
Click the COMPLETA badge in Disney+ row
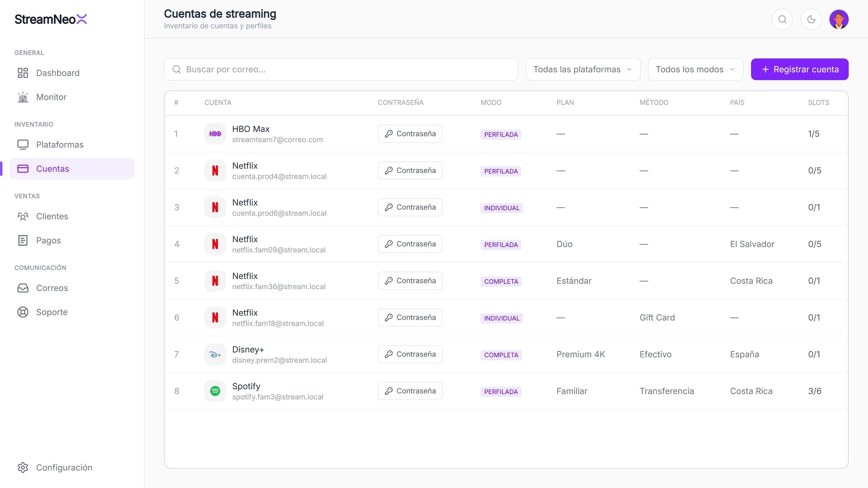coord(501,355)
